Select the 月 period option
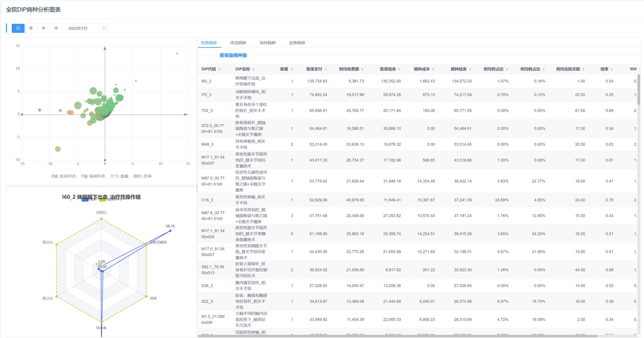644x338 pixels. tap(18, 28)
